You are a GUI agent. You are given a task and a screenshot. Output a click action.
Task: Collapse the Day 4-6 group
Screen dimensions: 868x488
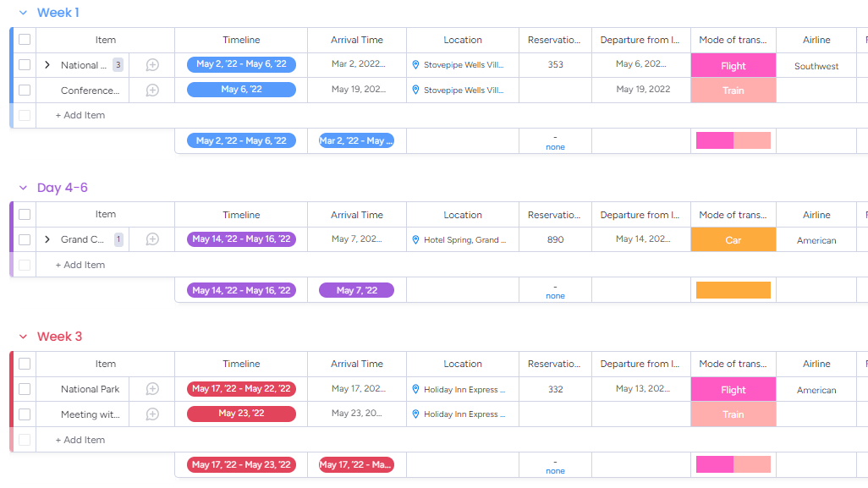click(21, 187)
